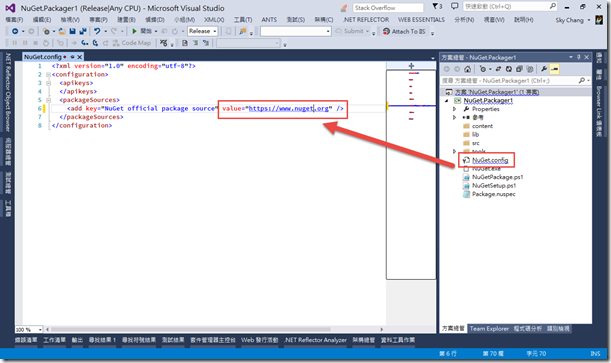Viewport: 611px width, 363px height.
Task: Click the notifications flag icon
Action: (x=437, y=6)
